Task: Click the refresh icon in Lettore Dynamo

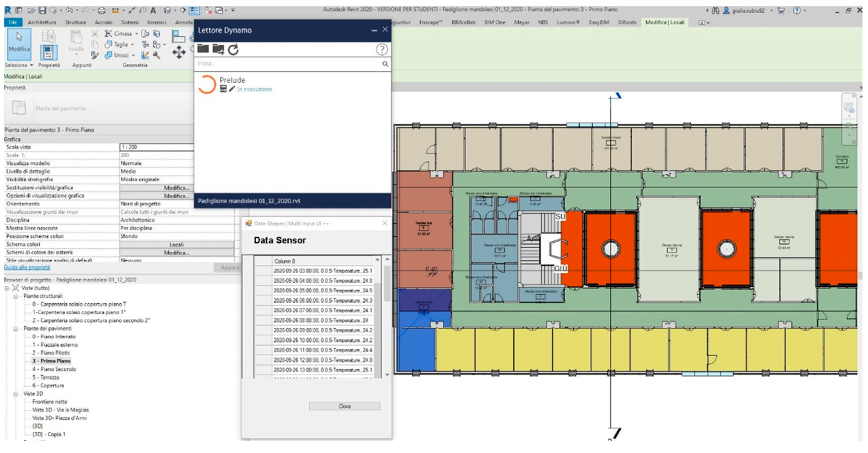Action: point(233,50)
